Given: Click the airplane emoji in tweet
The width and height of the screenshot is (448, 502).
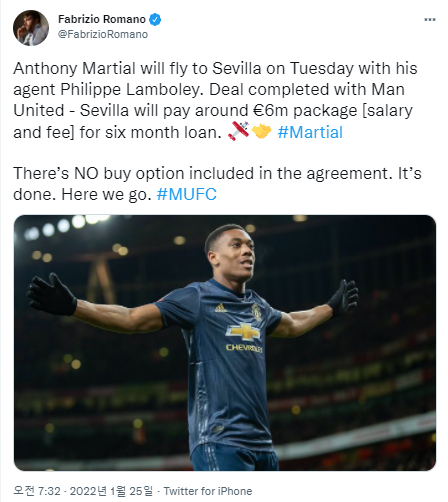Looking at the screenshot, I should tap(239, 131).
